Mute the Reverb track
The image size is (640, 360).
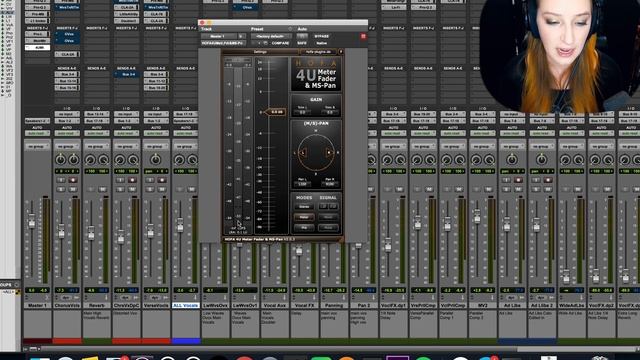tap(102, 189)
